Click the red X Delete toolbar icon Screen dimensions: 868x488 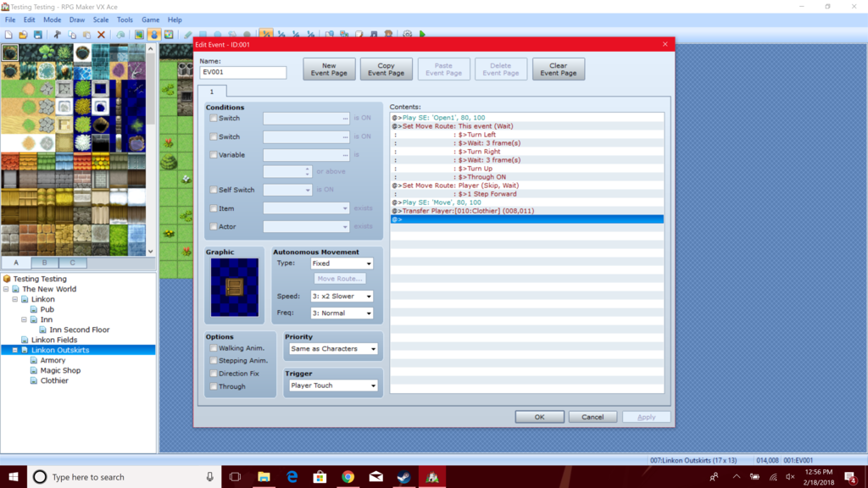[101, 35]
